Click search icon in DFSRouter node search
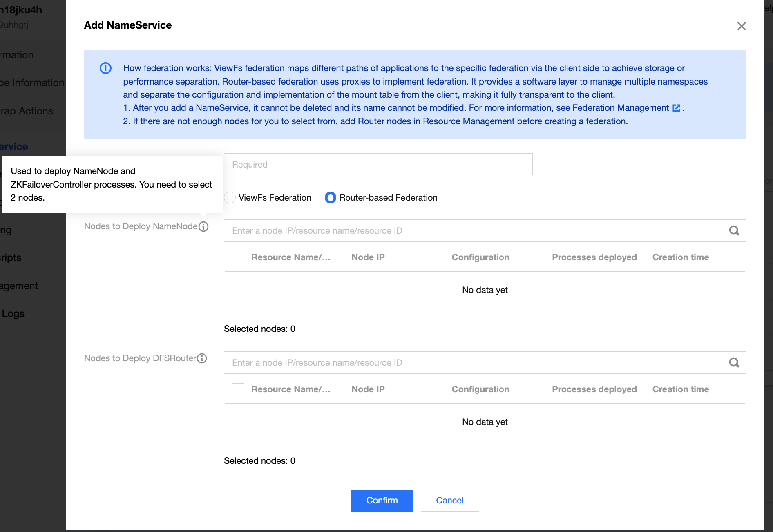 click(734, 363)
